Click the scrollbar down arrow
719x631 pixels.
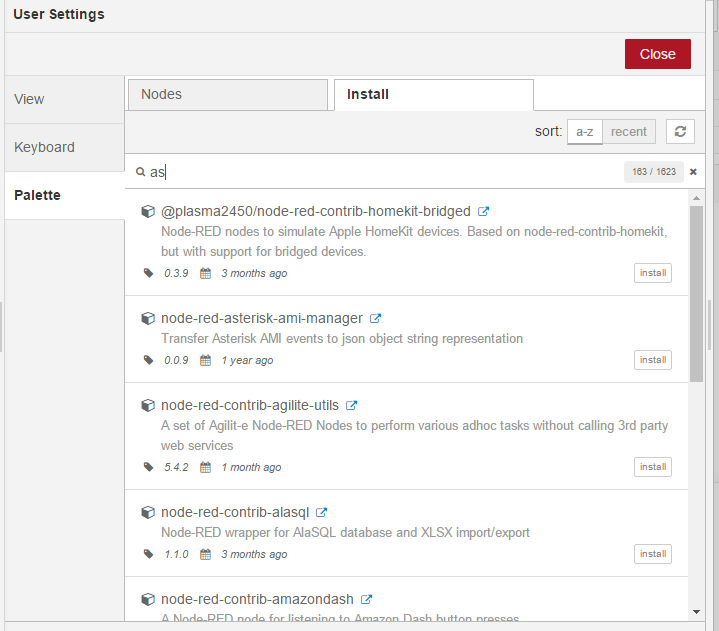[696, 612]
